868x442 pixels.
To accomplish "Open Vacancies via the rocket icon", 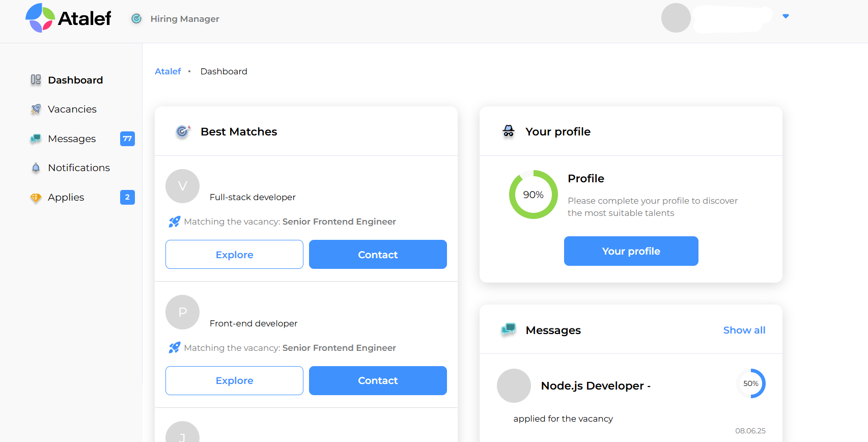I will tap(36, 109).
